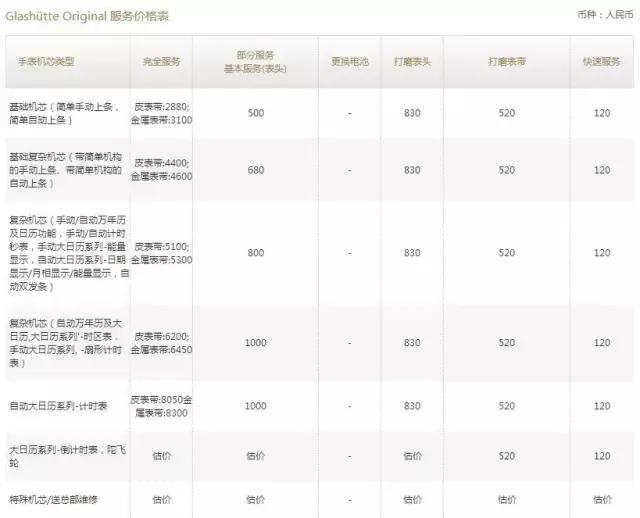Click the '特殊机芯/送总部维修' row label
Screen dimensions: 640x518
[53, 499]
